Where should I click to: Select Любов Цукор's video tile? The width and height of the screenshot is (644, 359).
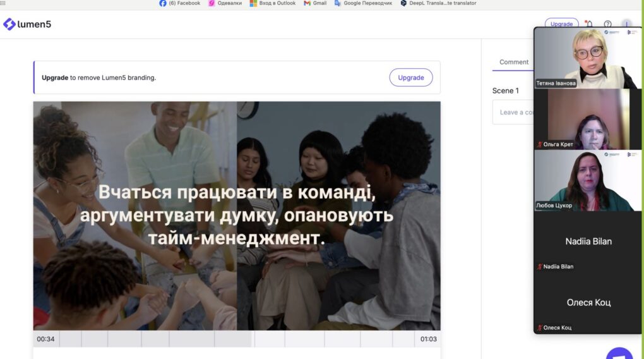tap(588, 181)
